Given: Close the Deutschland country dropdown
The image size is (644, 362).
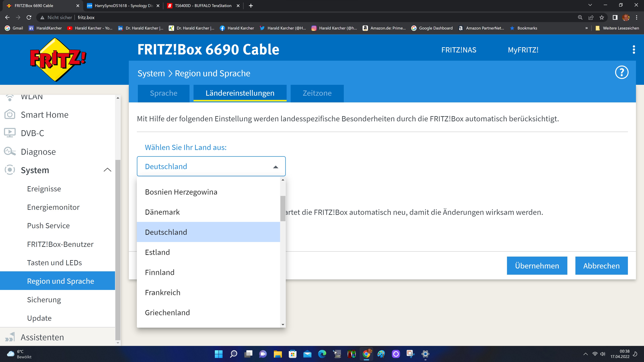Looking at the screenshot, I should [x=276, y=167].
